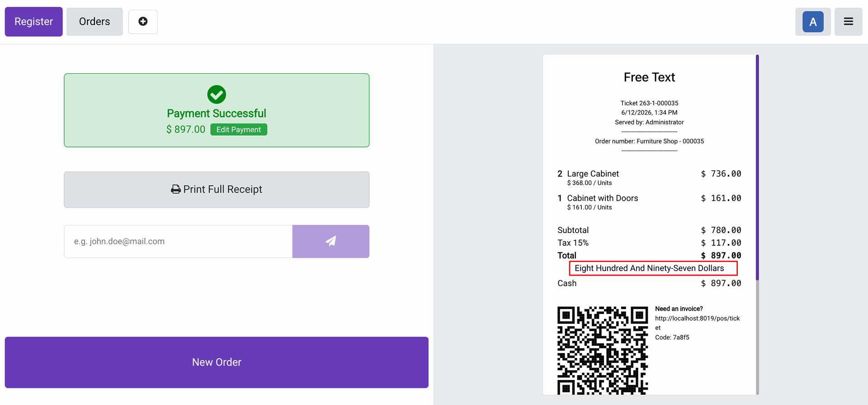Click the Code: 7a8f5 text
This screenshot has height=405, width=868.
(672, 338)
